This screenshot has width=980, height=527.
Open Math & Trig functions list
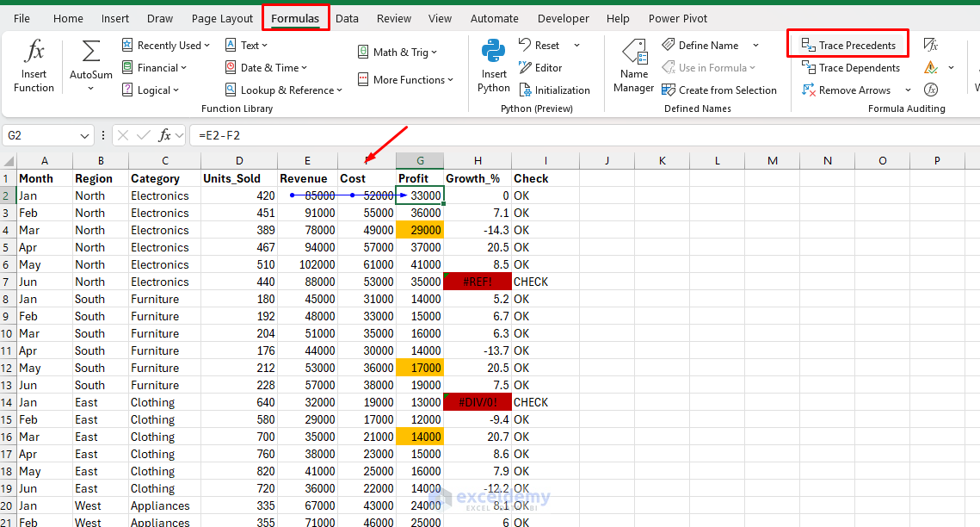[x=397, y=52]
